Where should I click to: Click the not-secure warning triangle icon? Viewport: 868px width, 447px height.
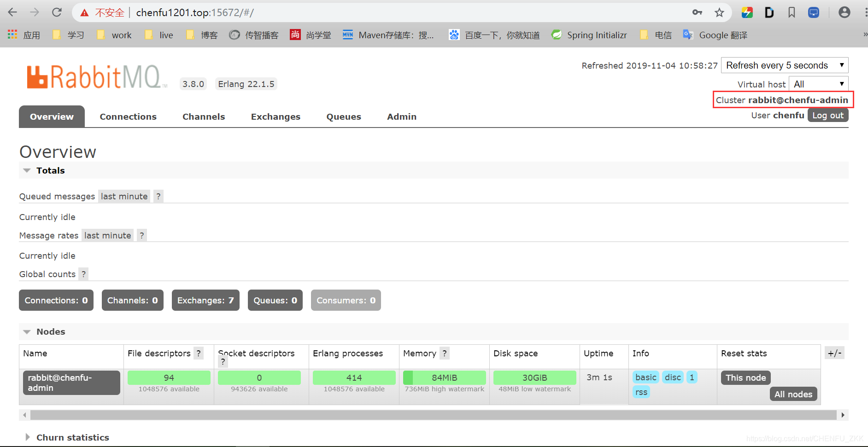coord(84,13)
